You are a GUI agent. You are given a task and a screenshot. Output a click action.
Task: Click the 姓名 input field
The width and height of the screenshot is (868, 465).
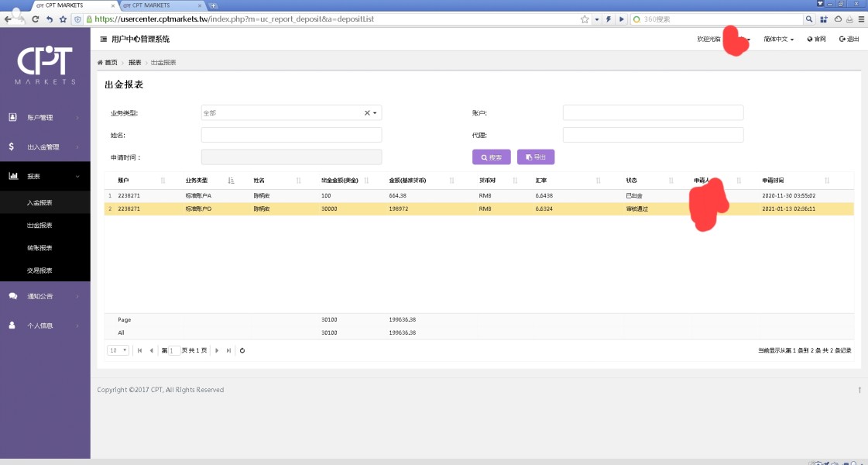tap(291, 135)
